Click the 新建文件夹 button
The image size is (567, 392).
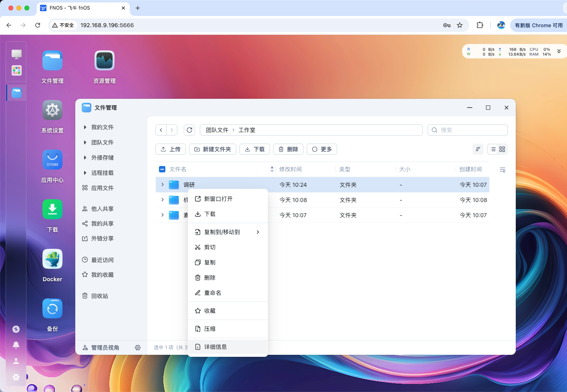pos(213,149)
